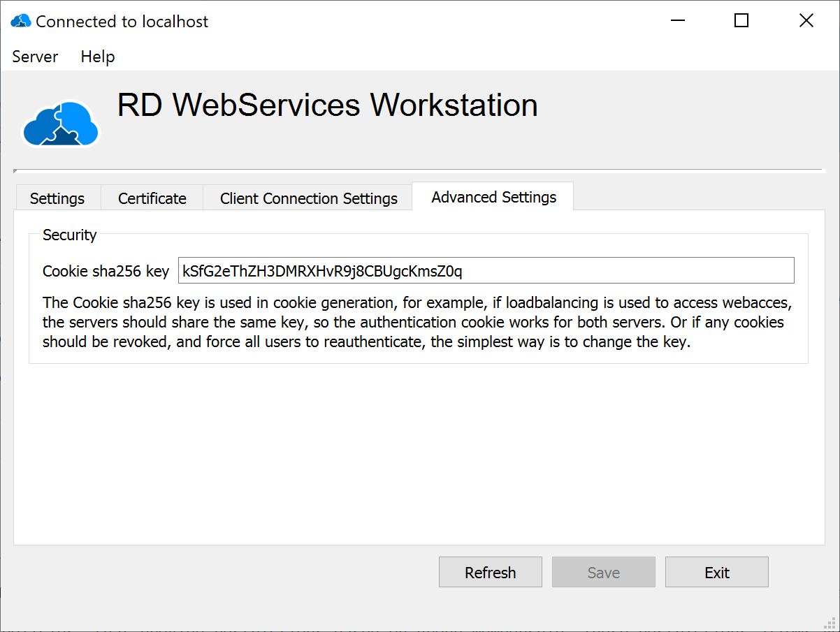Switch to the Certificate tab
The height and width of the screenshot is (632, 840).
(152, 198)
